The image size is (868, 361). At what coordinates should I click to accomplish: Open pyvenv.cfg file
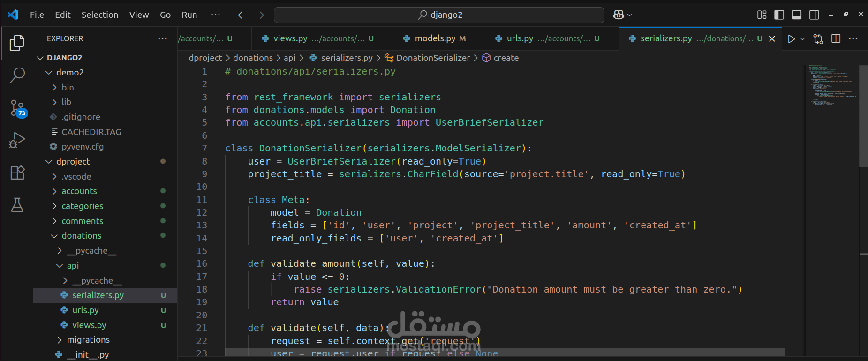(x=83, y=147)
